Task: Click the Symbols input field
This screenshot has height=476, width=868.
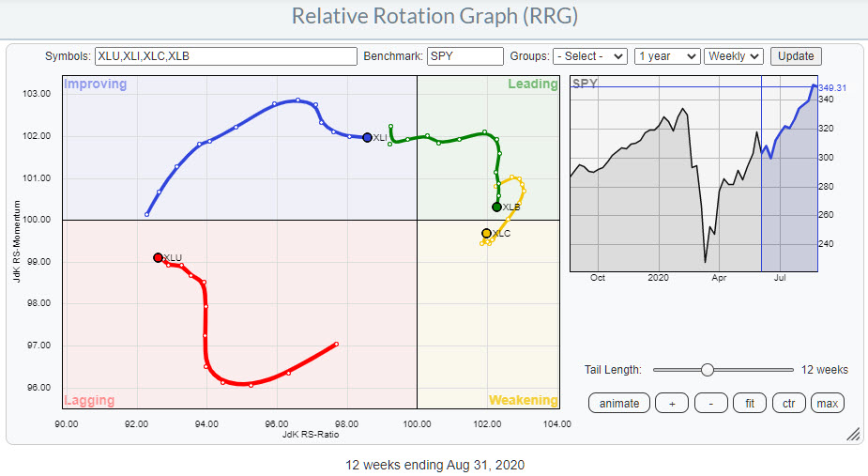Action: (225, 56)
